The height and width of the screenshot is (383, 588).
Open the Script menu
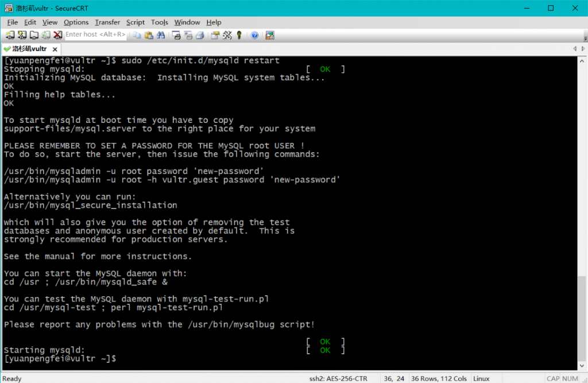136,22
